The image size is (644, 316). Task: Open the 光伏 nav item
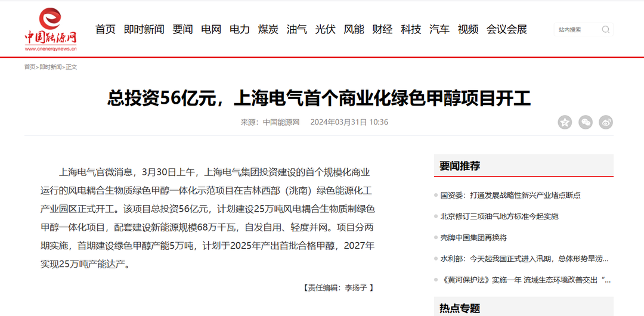point(326,29)
